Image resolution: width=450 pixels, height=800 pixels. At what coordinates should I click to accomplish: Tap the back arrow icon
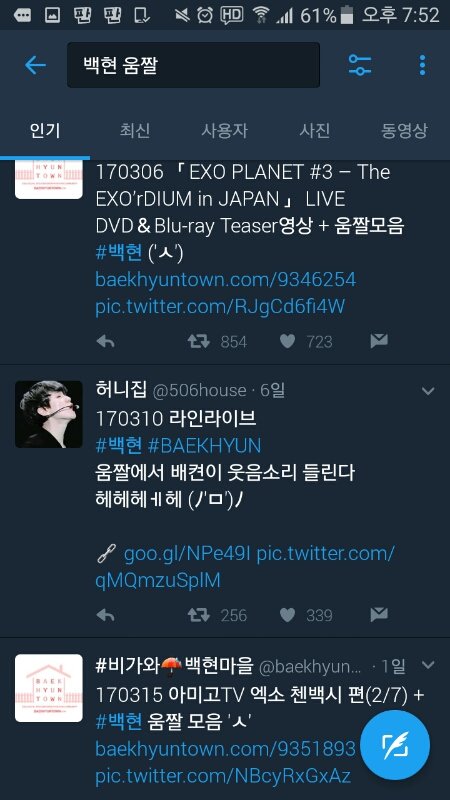coord(35,65)
